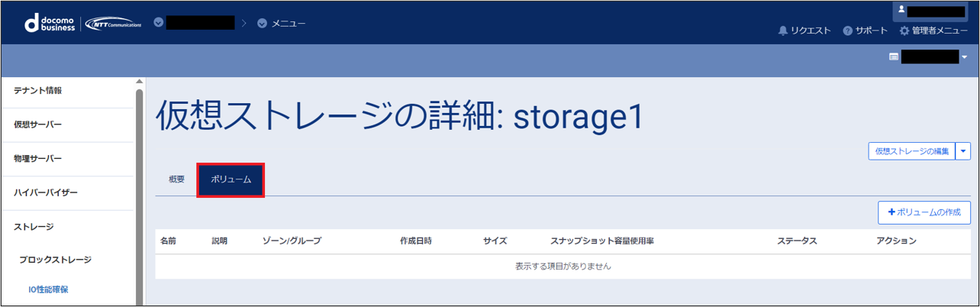Screen dimensions: 980x307
Task: Click the NTT Communications logo
Action: click(113, 23)
